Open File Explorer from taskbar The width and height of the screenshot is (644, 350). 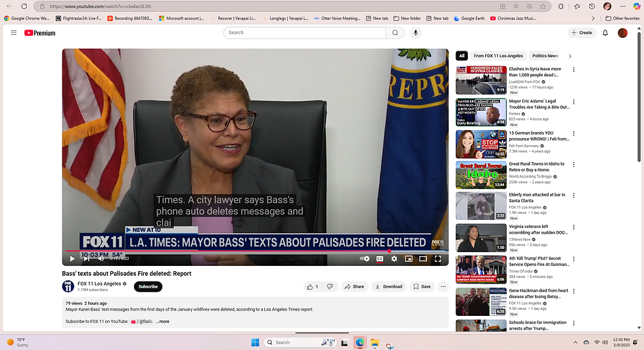tap(375, 343)
